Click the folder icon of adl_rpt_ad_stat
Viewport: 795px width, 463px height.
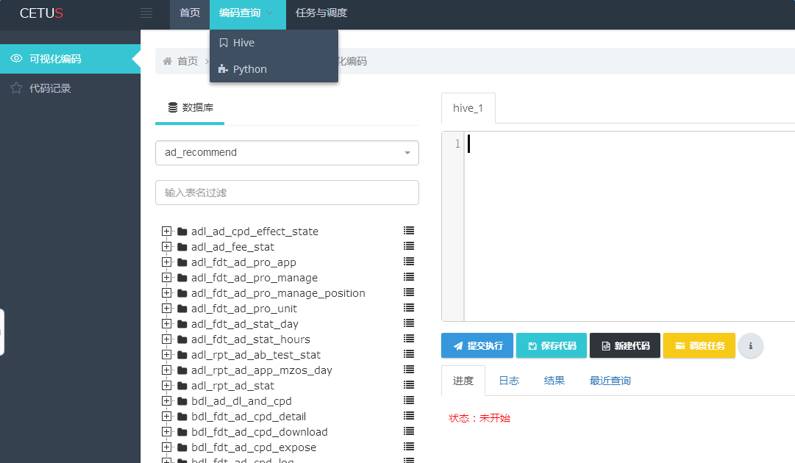point(183,386)
